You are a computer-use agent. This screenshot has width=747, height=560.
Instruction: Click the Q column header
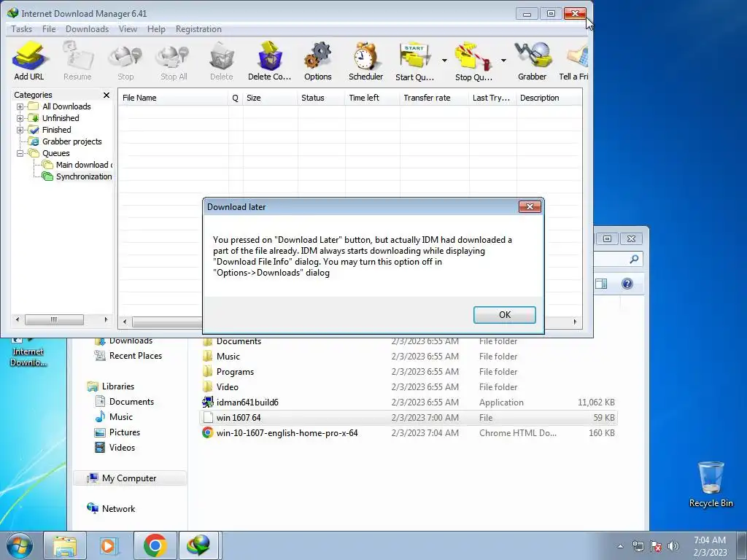(236, 98)
